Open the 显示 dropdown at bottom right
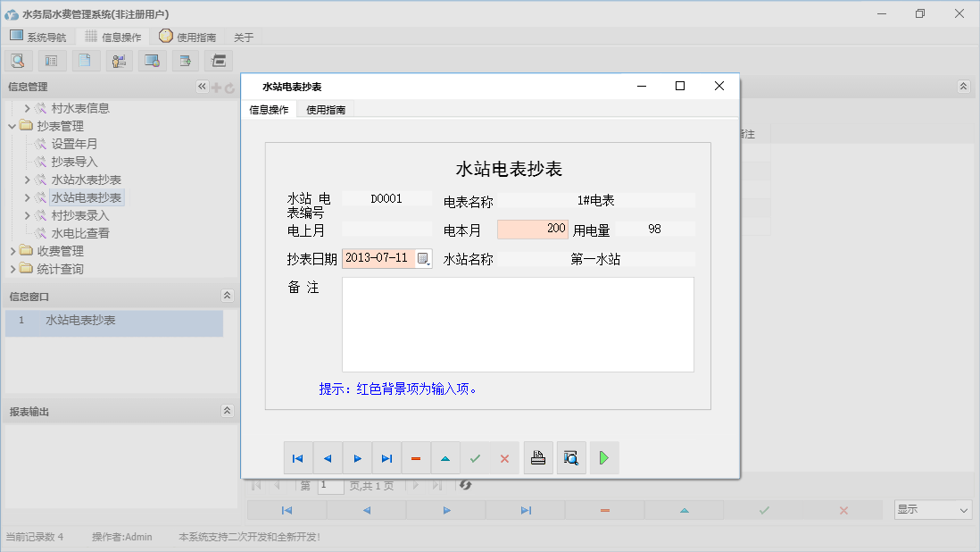This screenshot has width=980, height=552. coord(932,508)
